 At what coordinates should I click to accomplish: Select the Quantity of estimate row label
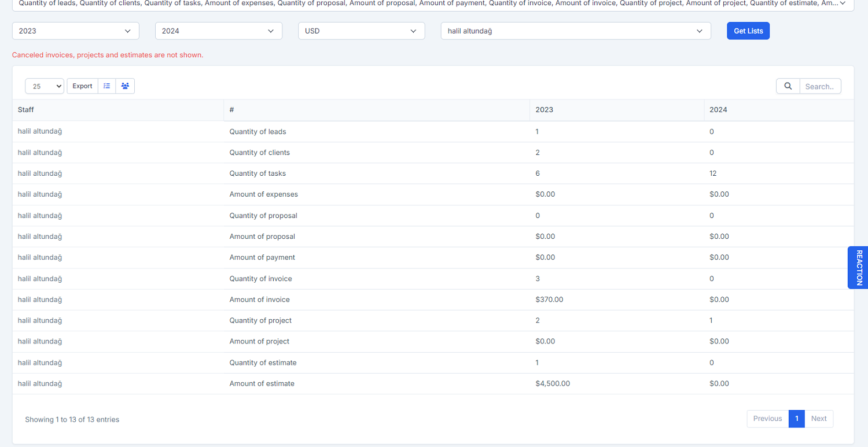click(263, 363)
